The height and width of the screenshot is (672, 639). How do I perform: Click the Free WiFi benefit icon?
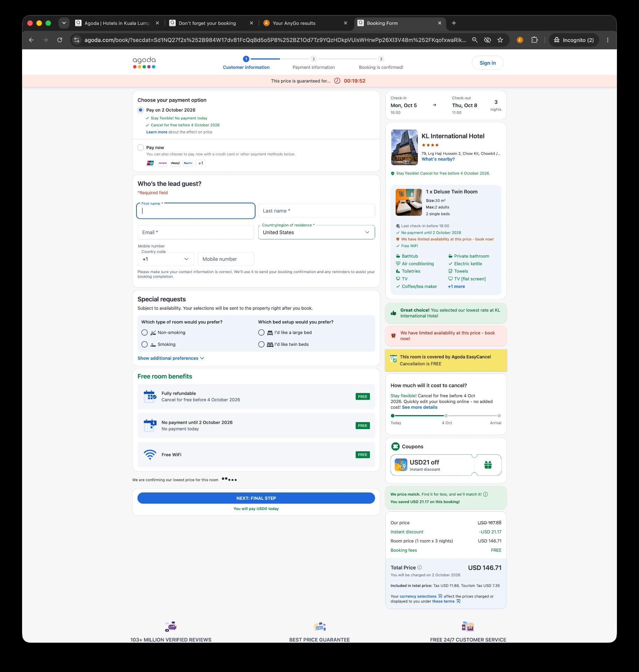pos(150,454)
